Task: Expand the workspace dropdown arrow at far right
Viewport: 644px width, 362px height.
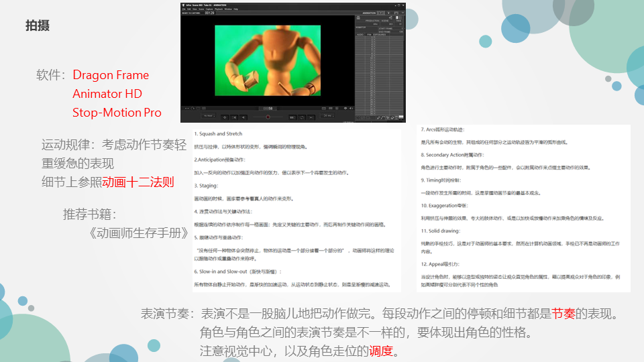Action: 402,13
